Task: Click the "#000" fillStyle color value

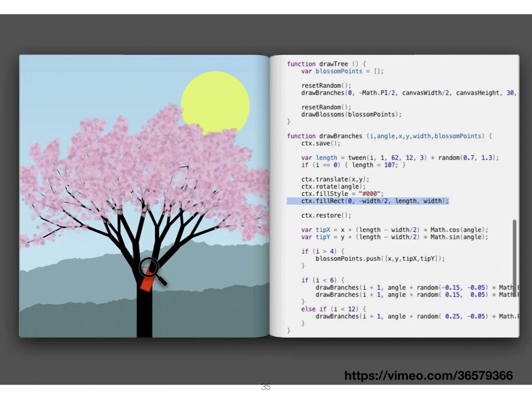Action: 373,194
